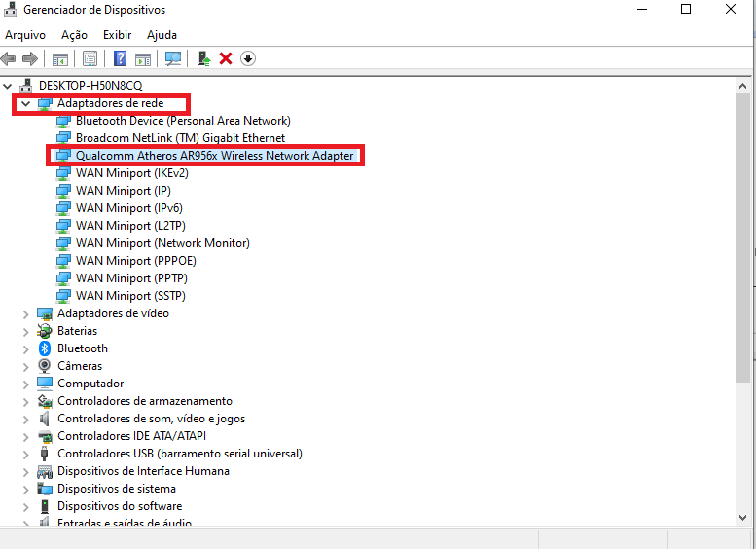
Task: Click the Controladores de armazenamento icon
Action: (x=45, y=401)
